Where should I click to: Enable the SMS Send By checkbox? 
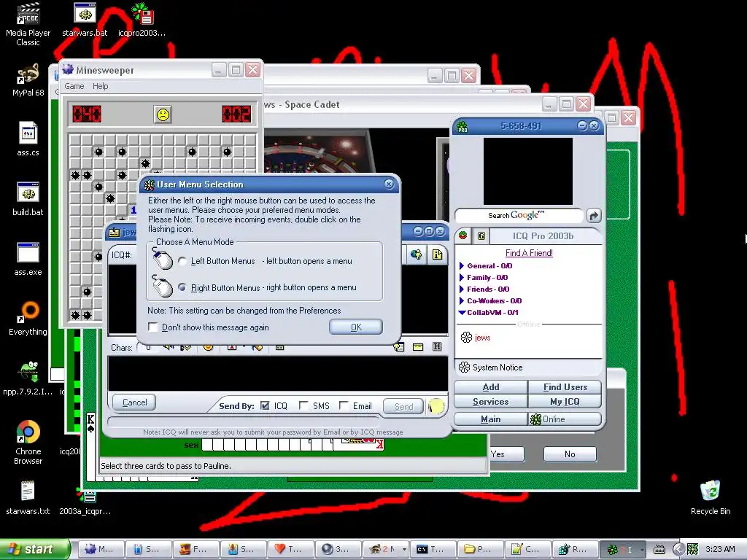303,405
